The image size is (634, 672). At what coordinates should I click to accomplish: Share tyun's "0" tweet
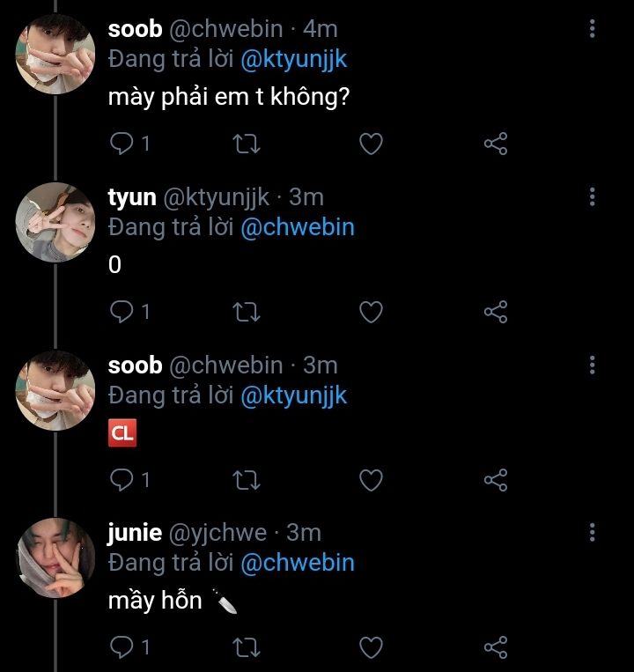tap(497, 311)
